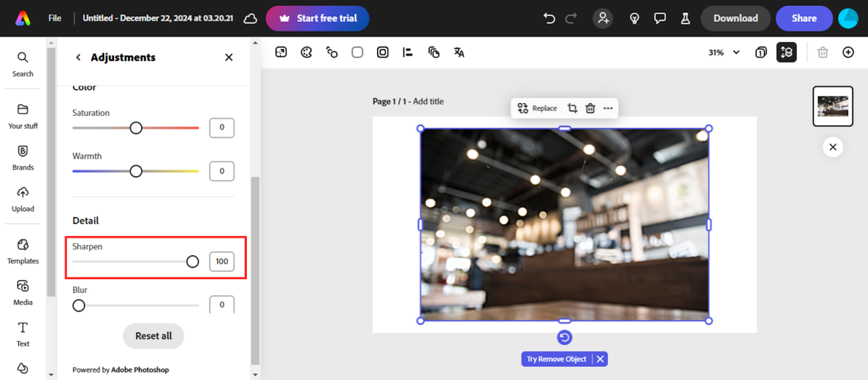Click the Adjustments panel vertical scrollbar
Image resolution: width=868 pixels, height=380 pixels.
pyautogui.click(x=255, y=271)
